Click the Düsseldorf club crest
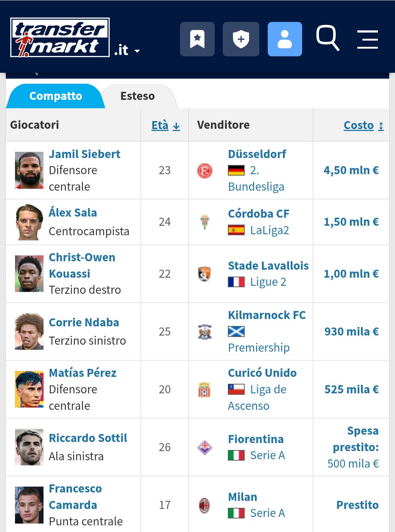 click(x=205, y=171)
